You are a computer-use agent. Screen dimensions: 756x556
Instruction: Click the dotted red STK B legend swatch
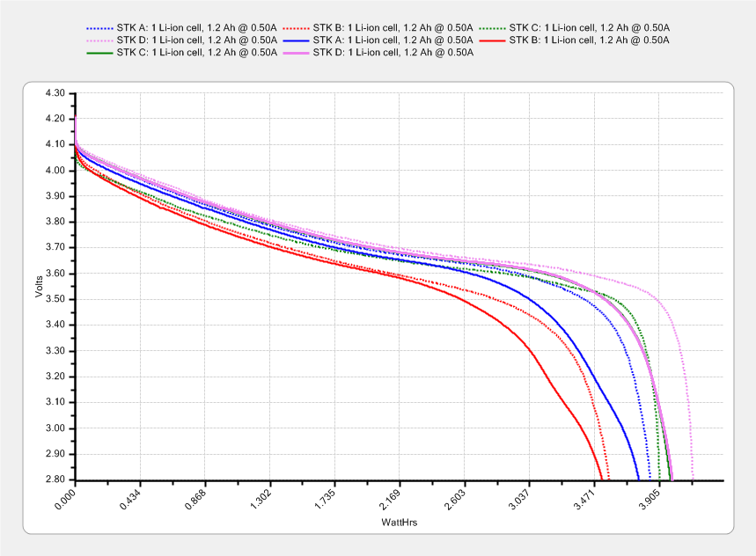tap(296, 27)
